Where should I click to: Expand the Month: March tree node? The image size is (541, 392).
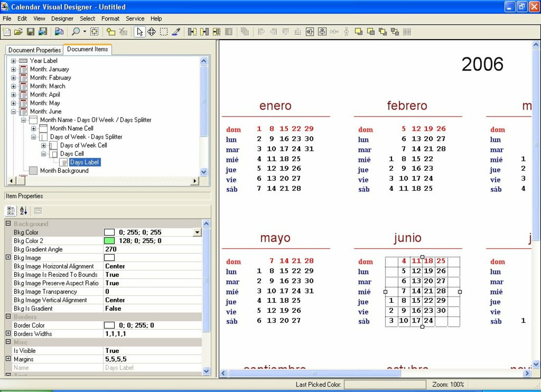(13, 86)
